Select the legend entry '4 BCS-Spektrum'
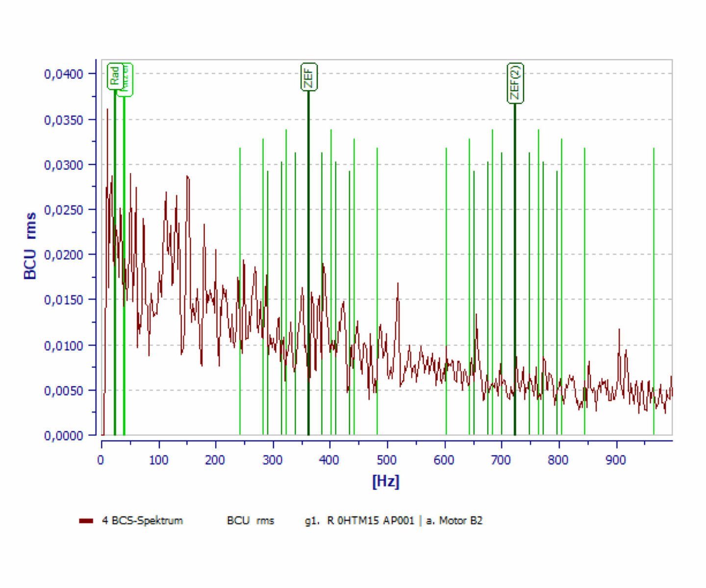The width and height of the screenshot is (706, 588). (x=142, y=520)
